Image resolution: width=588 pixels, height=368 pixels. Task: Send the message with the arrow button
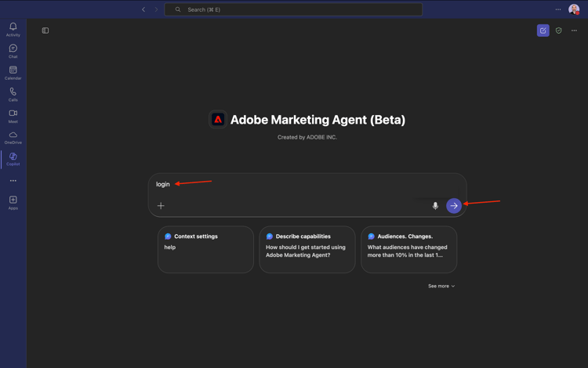454,205
